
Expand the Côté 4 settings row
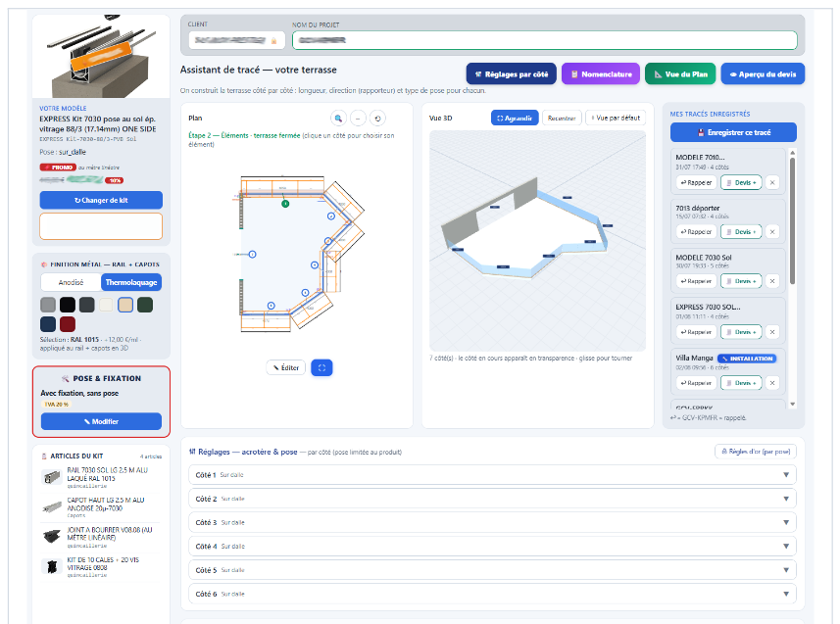pyautogui.click(x=492, y=547)
